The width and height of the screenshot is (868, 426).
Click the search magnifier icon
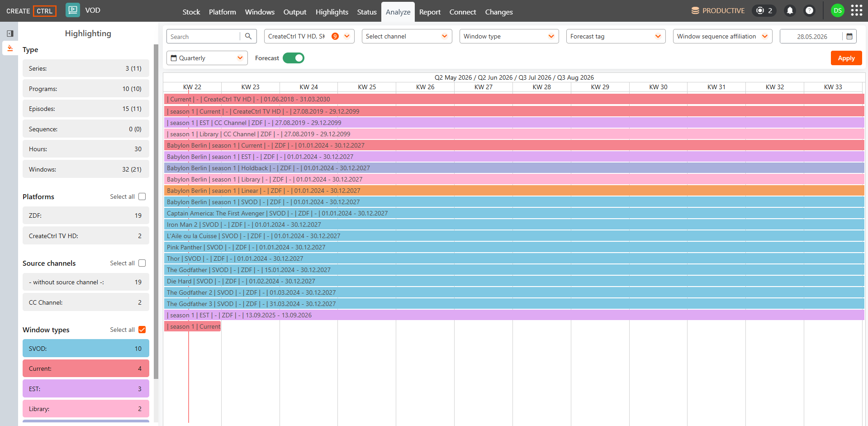248,36
